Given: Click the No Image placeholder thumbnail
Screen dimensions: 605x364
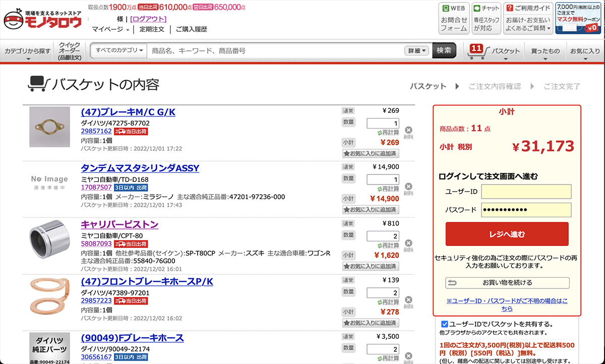Looking at the screenshot, I should (x=49, y=184).
